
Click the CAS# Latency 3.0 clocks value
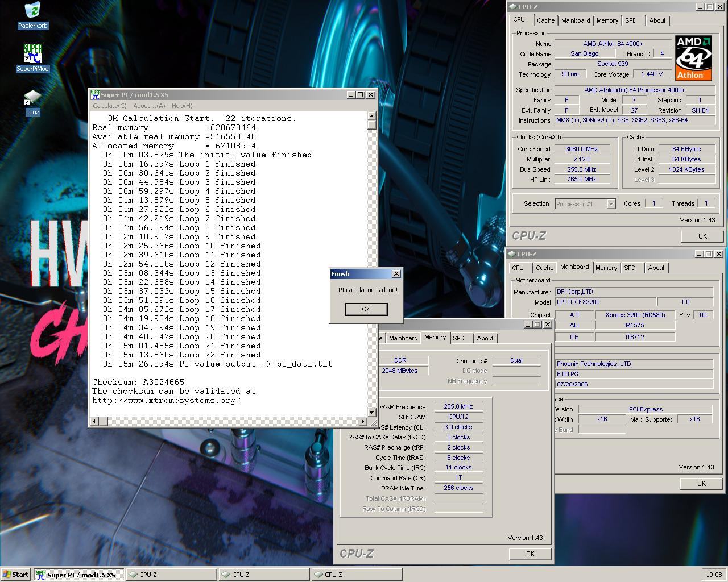[x=458, y=427]
